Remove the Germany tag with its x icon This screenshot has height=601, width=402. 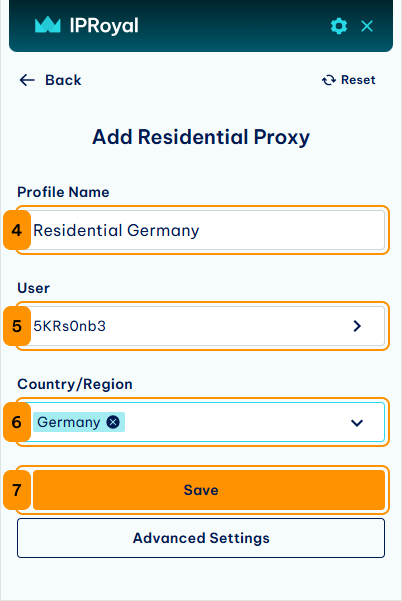pos(113,422)
